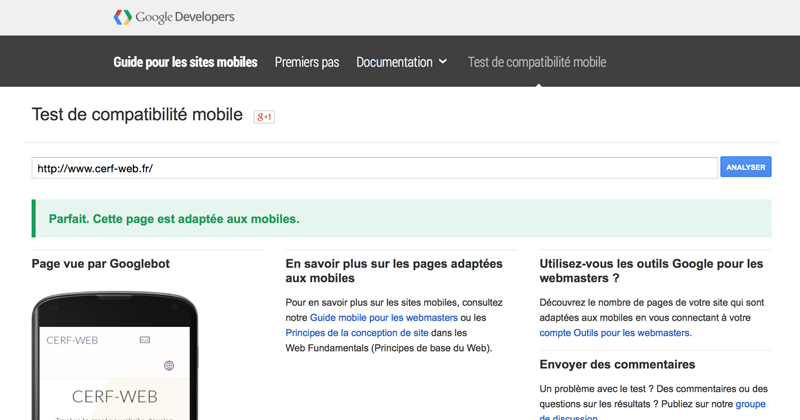Tap the envelope icon in phone preview
Image resolution: width=800 pixels, height=420 pixels.
(x=145, y=340)
